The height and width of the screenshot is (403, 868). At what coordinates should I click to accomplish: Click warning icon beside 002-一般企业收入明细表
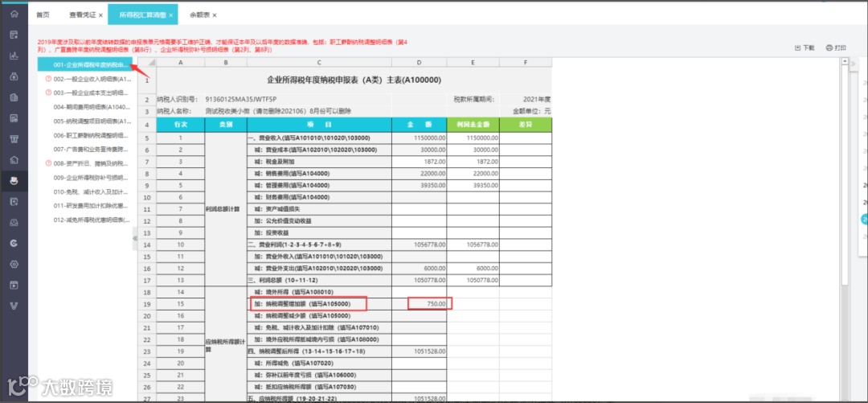pyautogui.click(x=48, y=80)
